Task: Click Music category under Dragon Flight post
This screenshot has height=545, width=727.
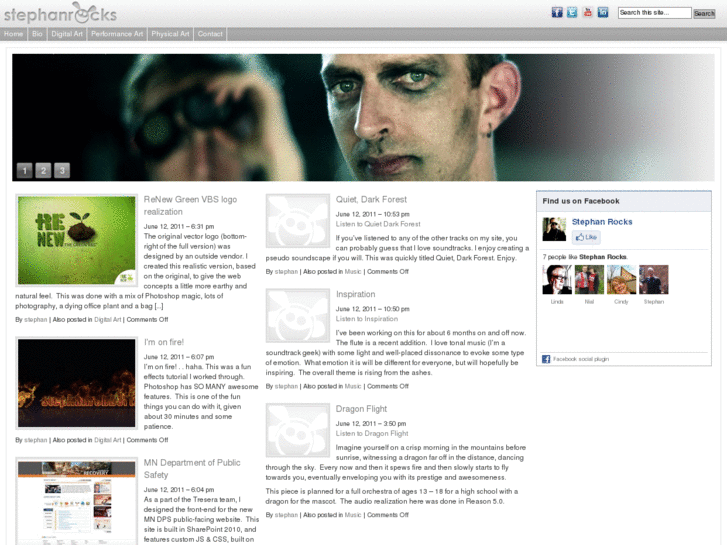Action: click(x=353, y=515)
